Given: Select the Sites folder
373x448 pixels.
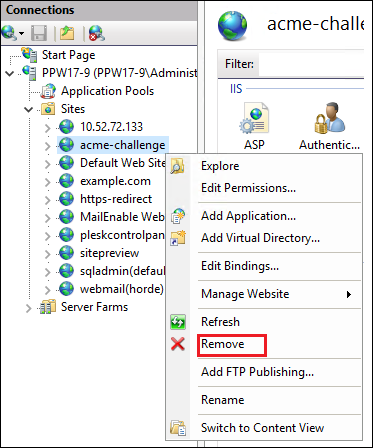Looking at the screenshot, I should click(x=73, y=109).
